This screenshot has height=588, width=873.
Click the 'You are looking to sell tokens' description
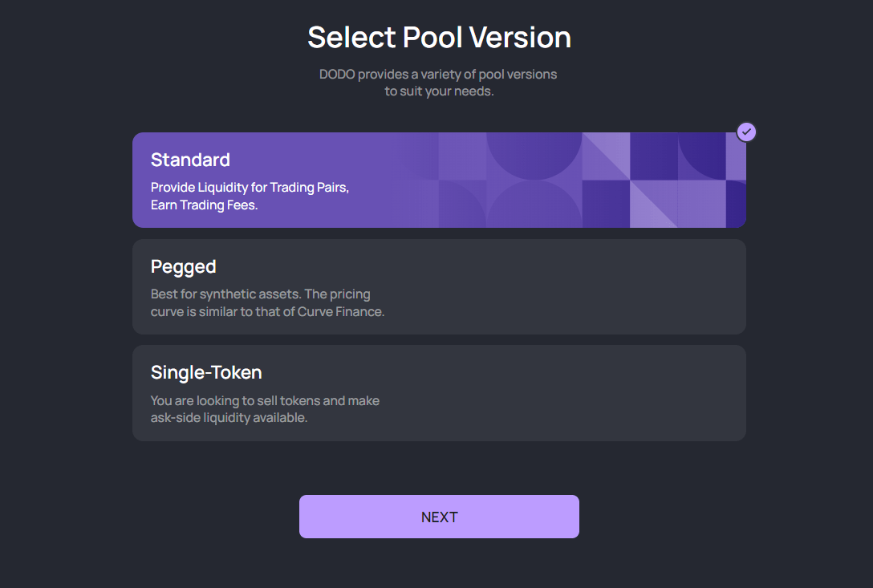pyautogui.click(x=265, y=409)
